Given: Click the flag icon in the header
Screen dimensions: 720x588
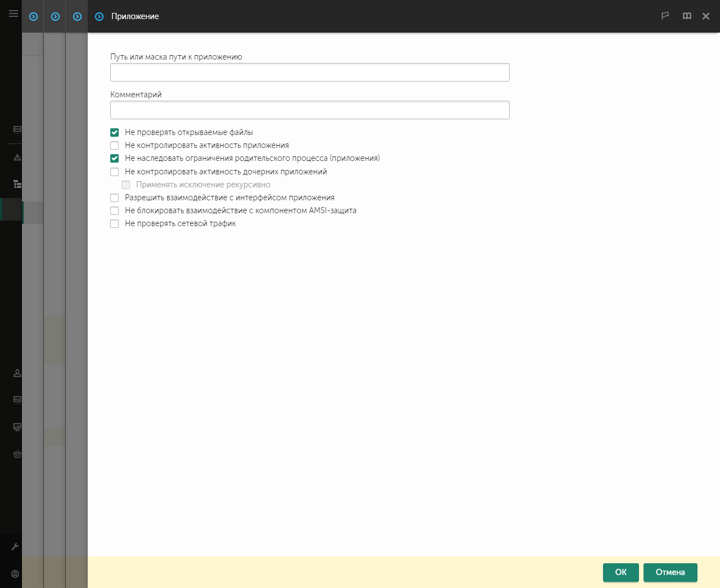Looking at the screenshot, I should (x=665, y=16).
